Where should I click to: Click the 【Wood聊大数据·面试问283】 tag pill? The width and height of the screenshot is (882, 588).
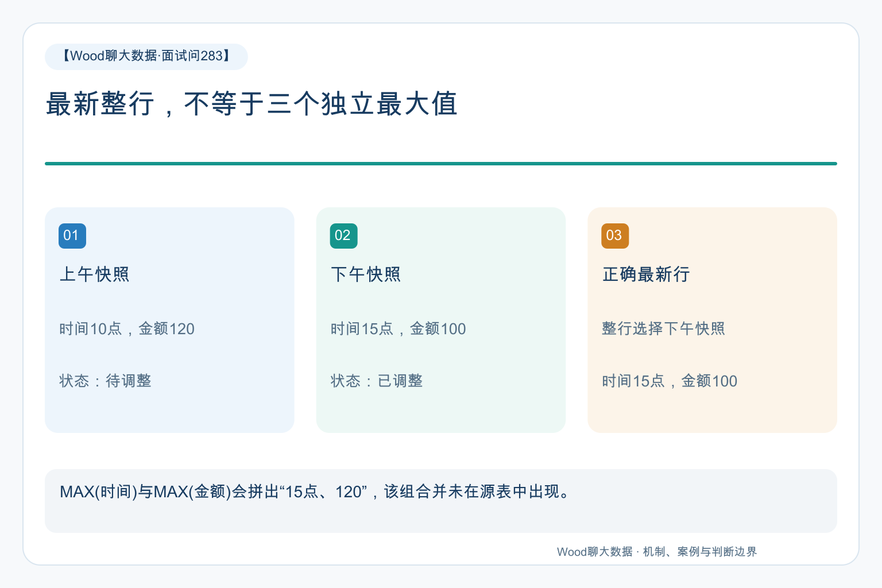146,56
